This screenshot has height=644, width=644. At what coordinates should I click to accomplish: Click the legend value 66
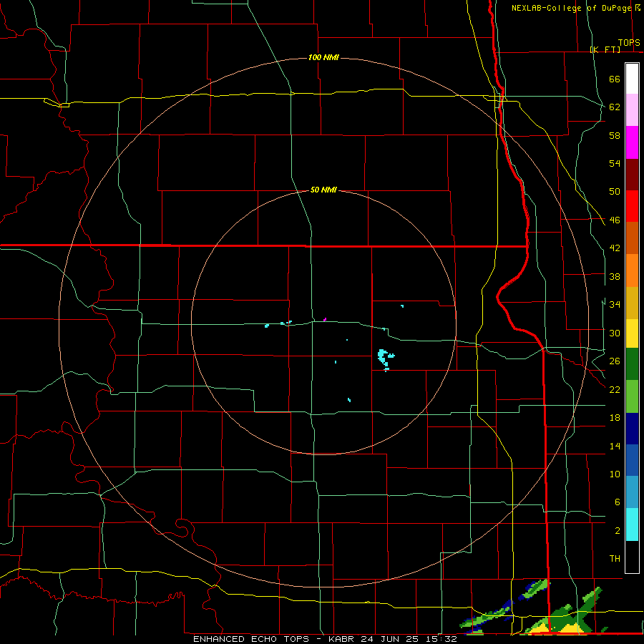click(615, 79)
